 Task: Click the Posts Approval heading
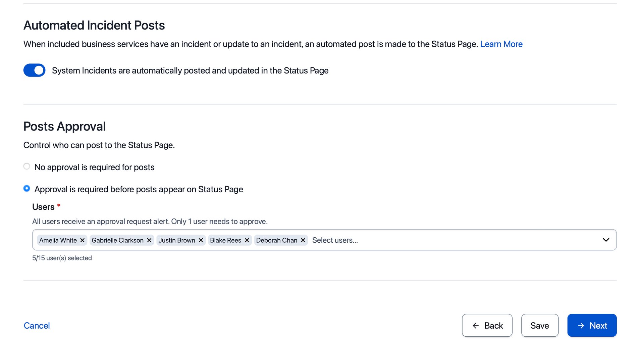tap(64, 127)
